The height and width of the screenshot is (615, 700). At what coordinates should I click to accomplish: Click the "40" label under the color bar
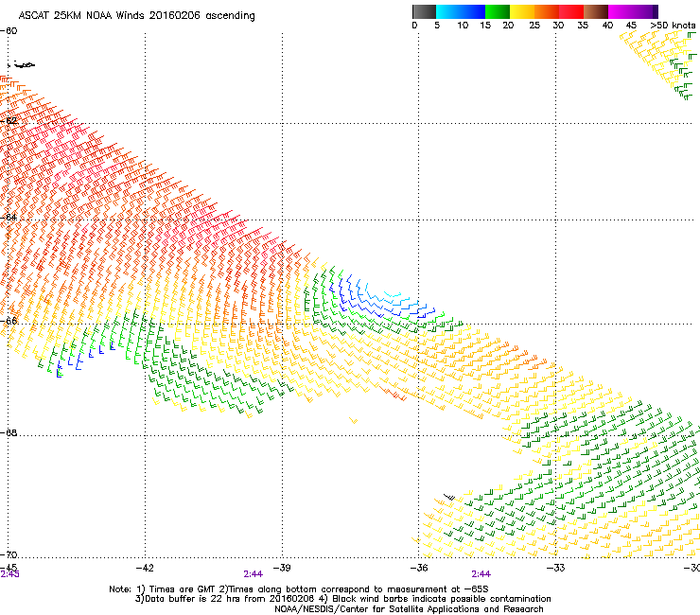(x=607, y=26)
